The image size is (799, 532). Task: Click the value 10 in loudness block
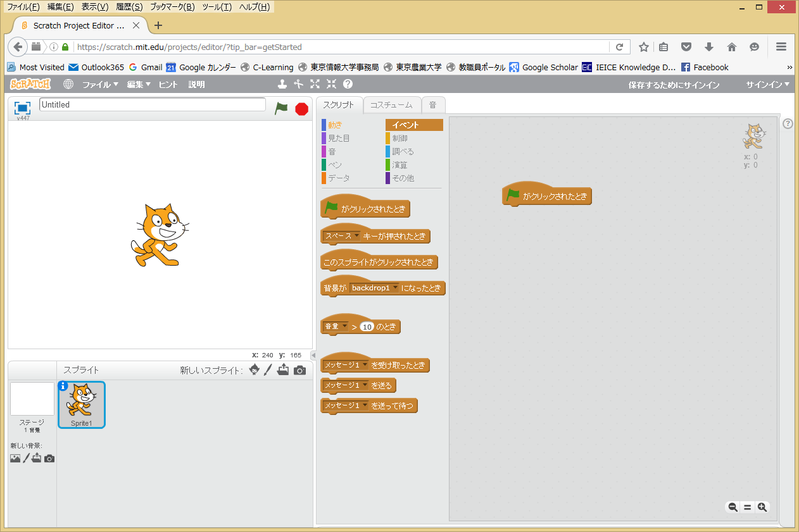click(x=367, y=327)
